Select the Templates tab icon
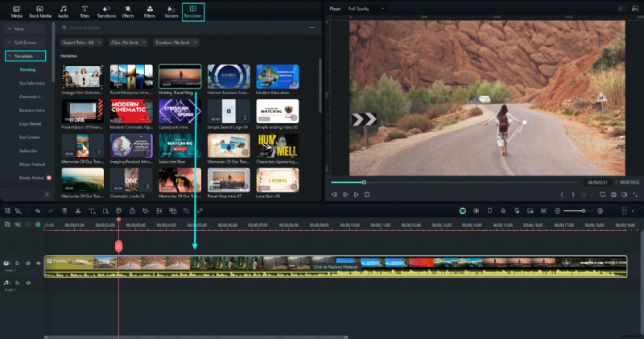The width and height of the screenshot is (644, 339). (193, 12)
